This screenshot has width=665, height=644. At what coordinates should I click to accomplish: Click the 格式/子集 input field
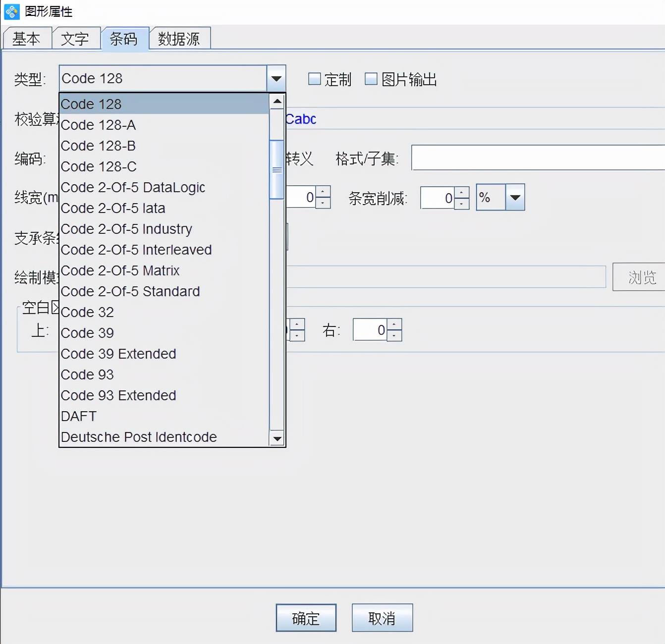click(x=538, y=158)
